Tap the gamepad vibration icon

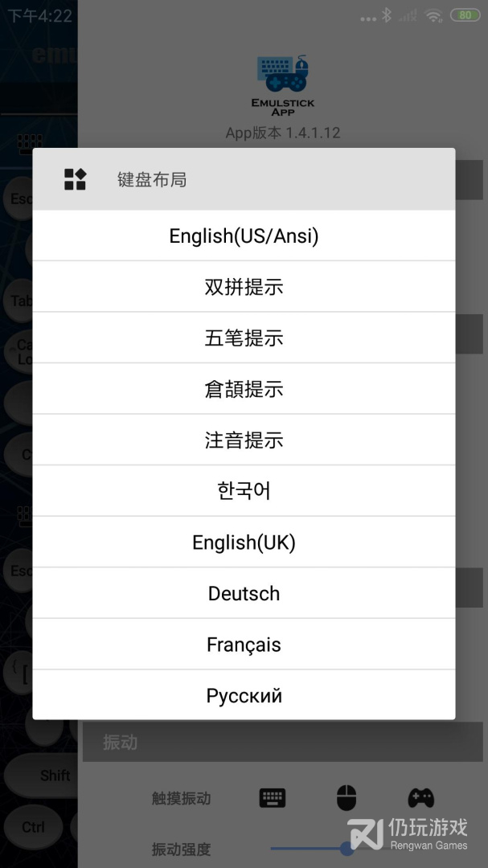420,798
